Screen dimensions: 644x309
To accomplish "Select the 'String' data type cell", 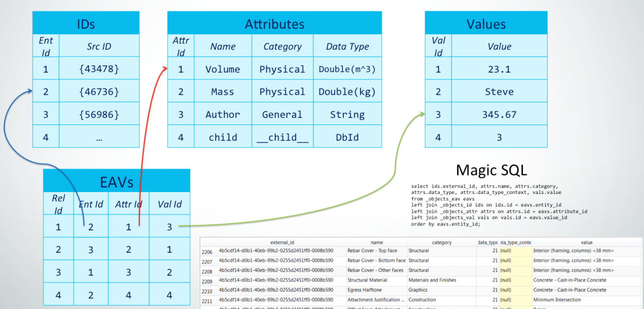I will [347, 115].
